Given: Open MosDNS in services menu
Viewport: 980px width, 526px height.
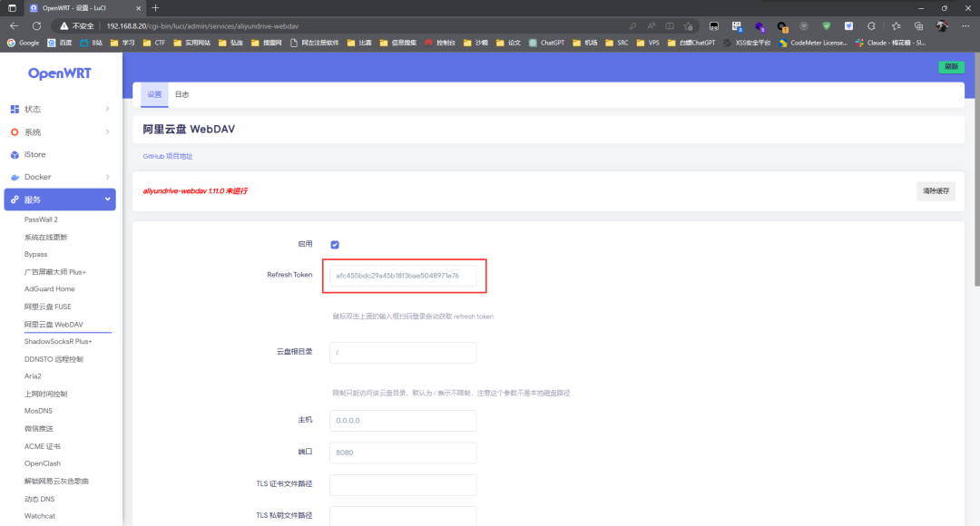Looking at the screenshot, I should 38,411.
